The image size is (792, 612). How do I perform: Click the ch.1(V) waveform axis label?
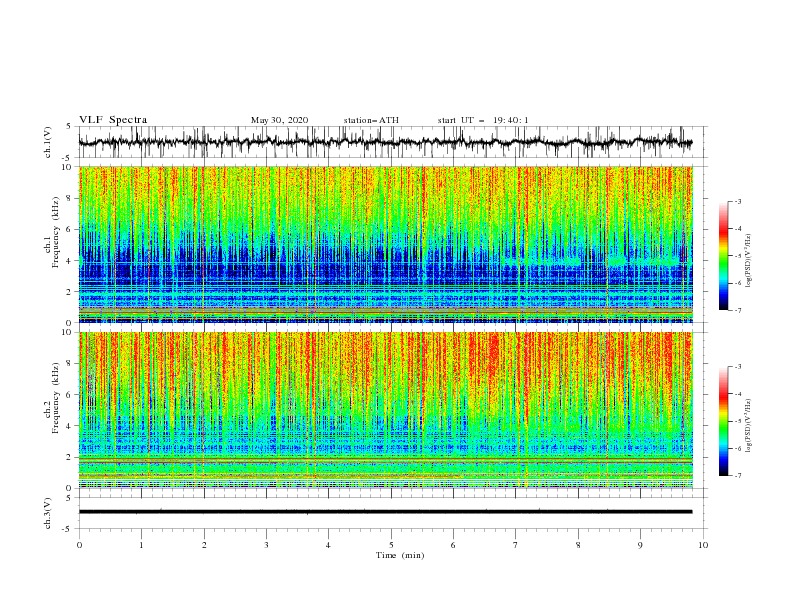[48, 142]
